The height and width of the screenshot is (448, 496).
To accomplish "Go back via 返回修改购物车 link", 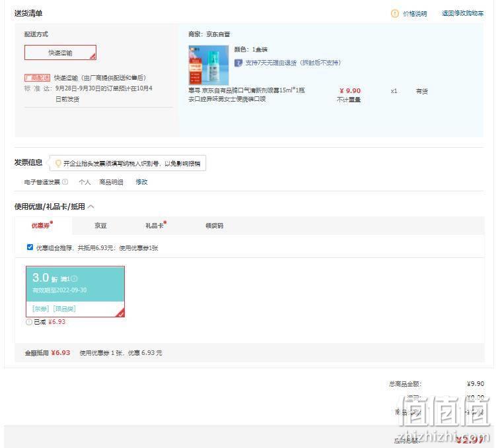I will point(462,13).
